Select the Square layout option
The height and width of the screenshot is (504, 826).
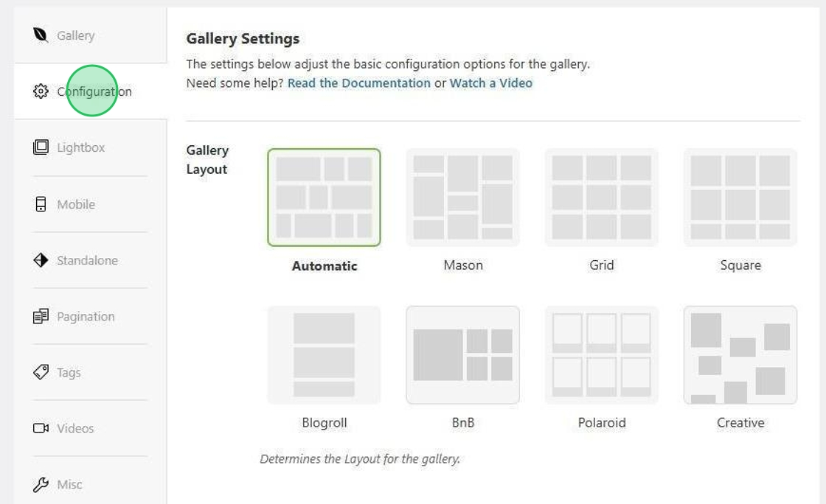(x=740, y=197)
